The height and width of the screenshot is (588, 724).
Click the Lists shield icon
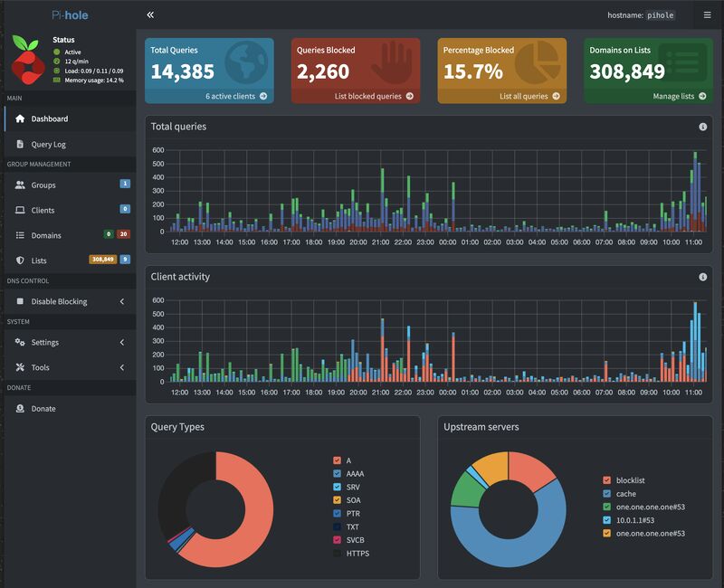click(20, 261)
